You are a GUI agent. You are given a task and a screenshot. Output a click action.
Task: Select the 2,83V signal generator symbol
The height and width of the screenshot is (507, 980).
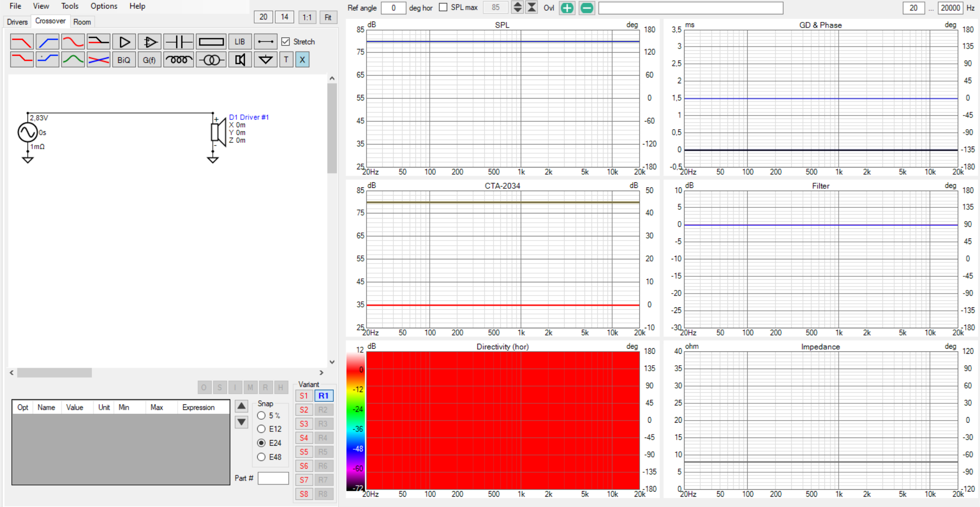pos(28,132)
